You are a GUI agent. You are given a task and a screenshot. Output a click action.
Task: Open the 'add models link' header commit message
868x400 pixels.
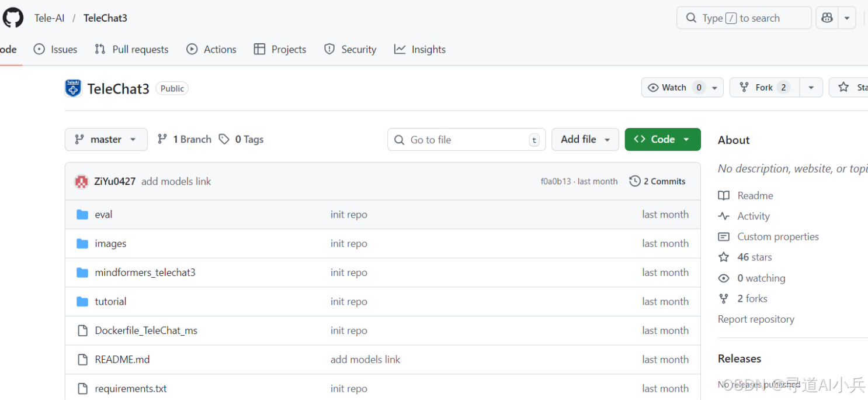pos(176,181)
